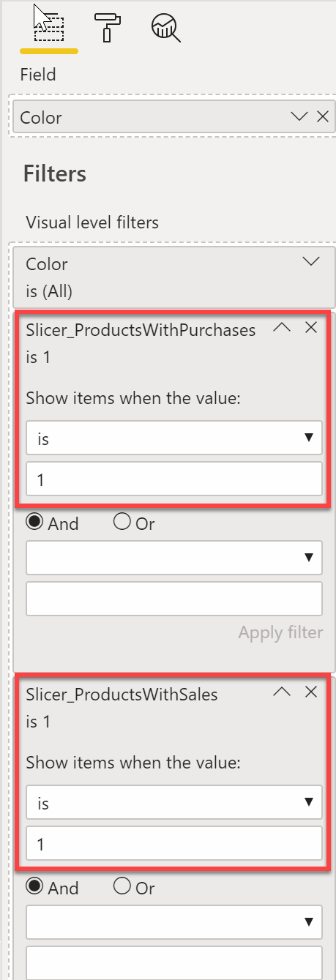336x980 pixels.
Task: Open the Analytics magnifier pane
Action: click(x=165, y=28)
